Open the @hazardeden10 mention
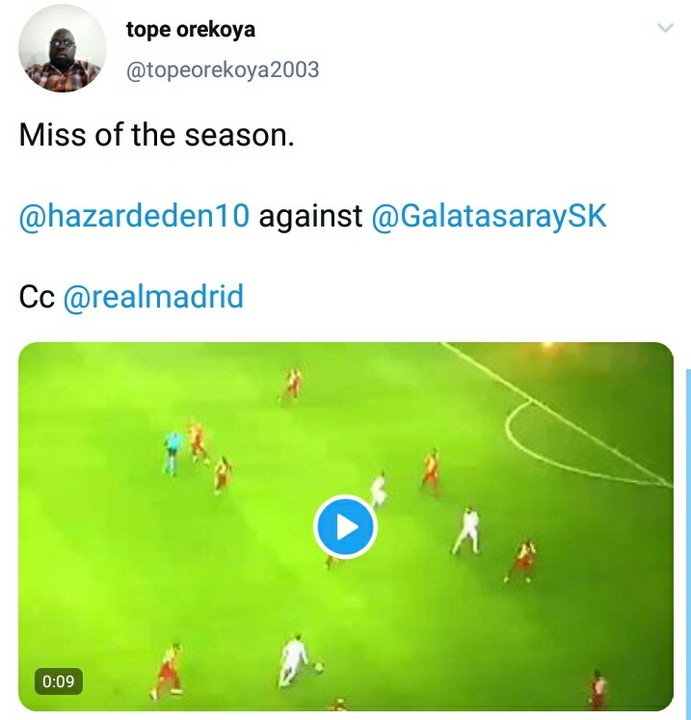 coord(135,216)
